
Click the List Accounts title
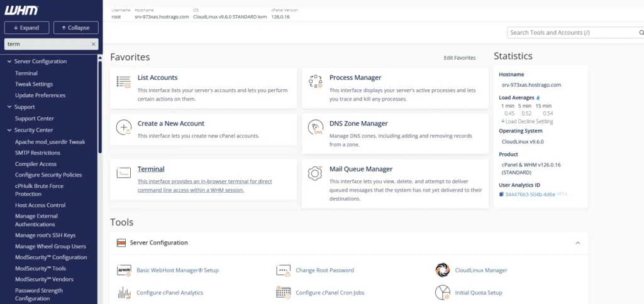pyautogui.click(x=157, y=77)
